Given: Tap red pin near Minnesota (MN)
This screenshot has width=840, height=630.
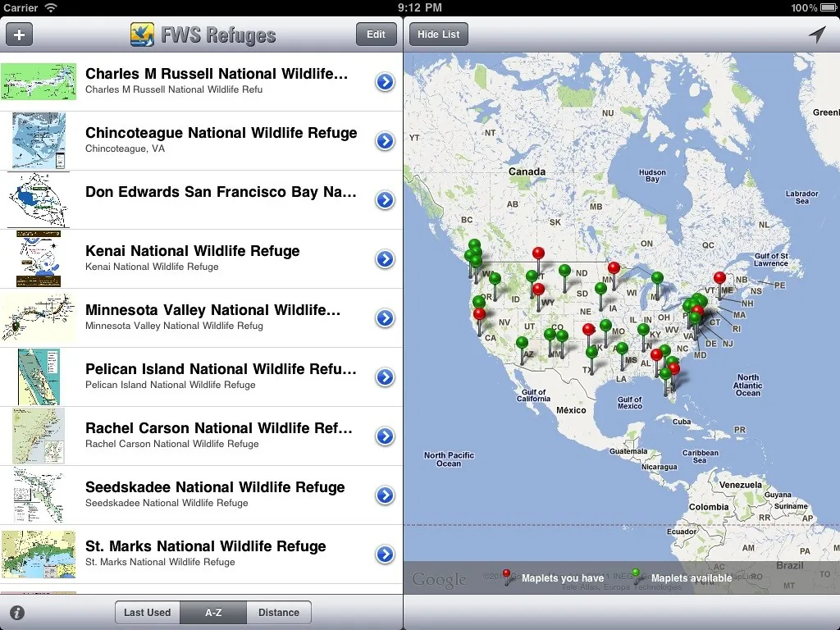Looking at the screenshot, I should point(614,267).
